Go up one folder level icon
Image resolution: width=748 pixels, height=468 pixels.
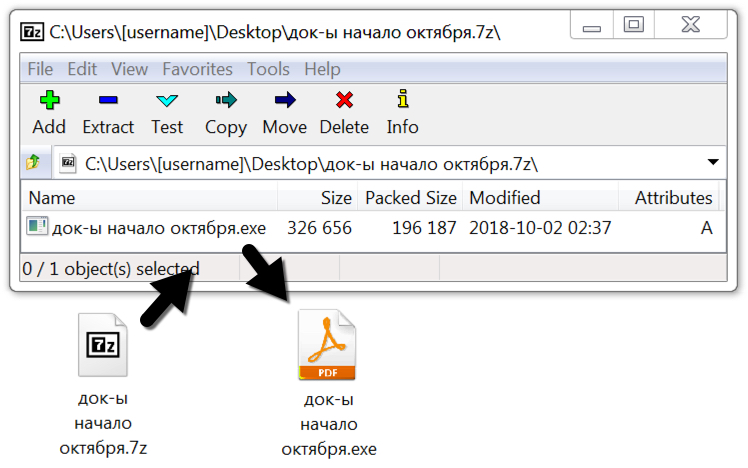(33, 163)
